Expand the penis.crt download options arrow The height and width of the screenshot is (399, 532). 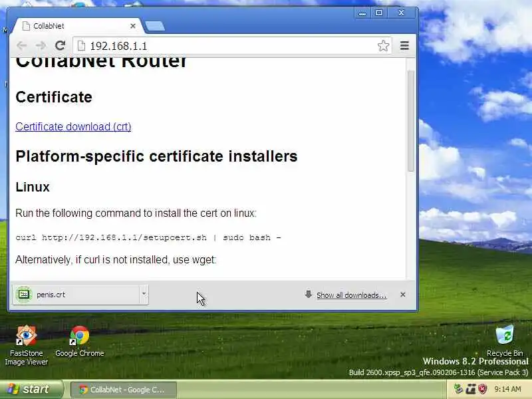(x=144, y=294)
